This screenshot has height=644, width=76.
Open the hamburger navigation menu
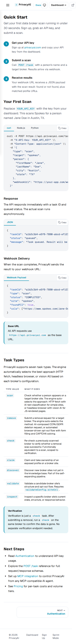tap(8, 5)
